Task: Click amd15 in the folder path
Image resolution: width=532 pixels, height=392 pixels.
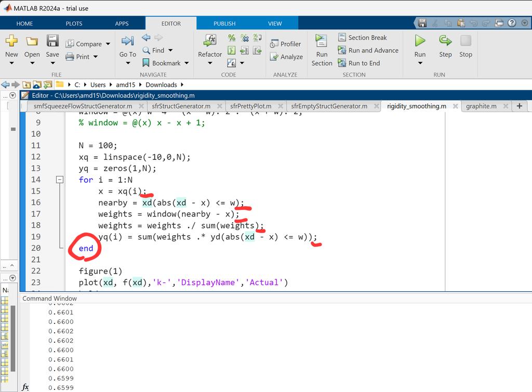Action: [x=126, y=85]
